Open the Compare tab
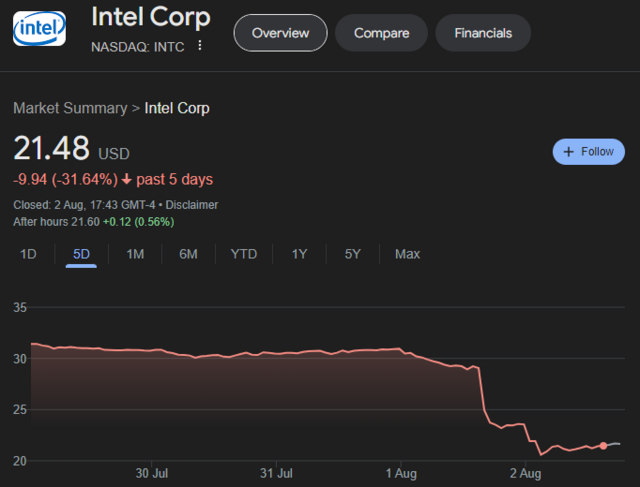 click(x=381, y=33)
